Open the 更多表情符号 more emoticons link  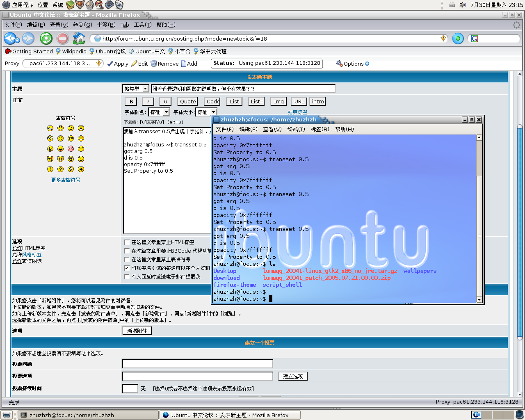pos(66,180)
